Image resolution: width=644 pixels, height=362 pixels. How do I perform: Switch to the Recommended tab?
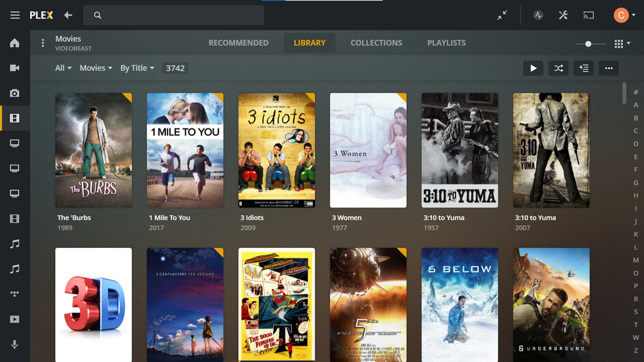pos(238,43)
